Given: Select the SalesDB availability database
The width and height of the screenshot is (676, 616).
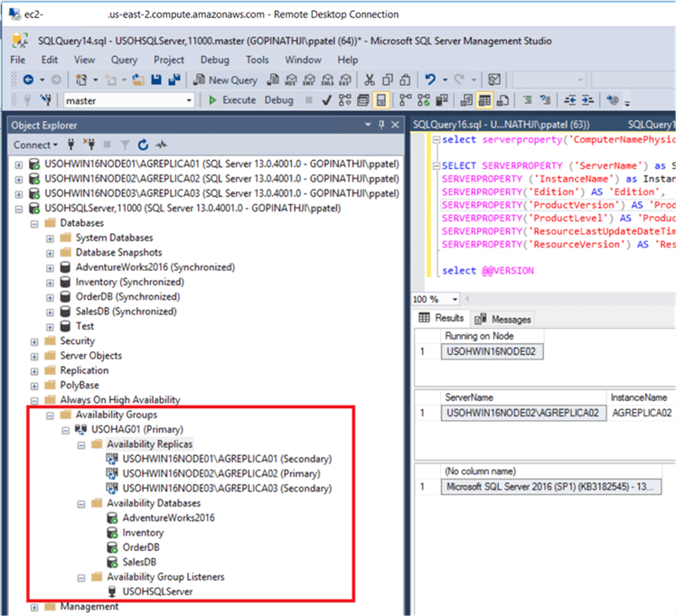Looking at the screenshot, I should [138, 562].
